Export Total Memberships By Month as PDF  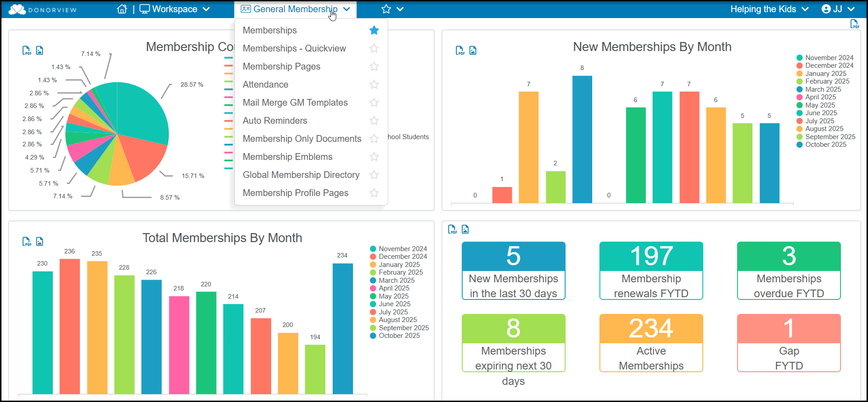click(27, 242)
